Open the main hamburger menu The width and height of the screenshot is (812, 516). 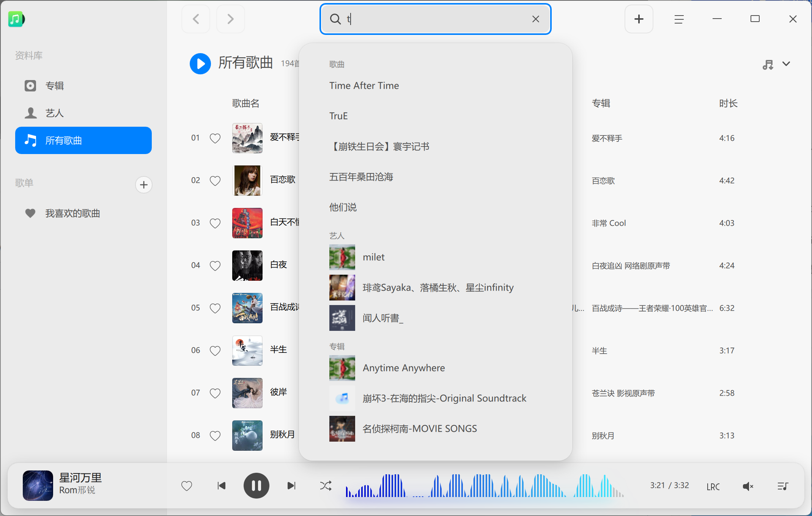pos(679,19)
